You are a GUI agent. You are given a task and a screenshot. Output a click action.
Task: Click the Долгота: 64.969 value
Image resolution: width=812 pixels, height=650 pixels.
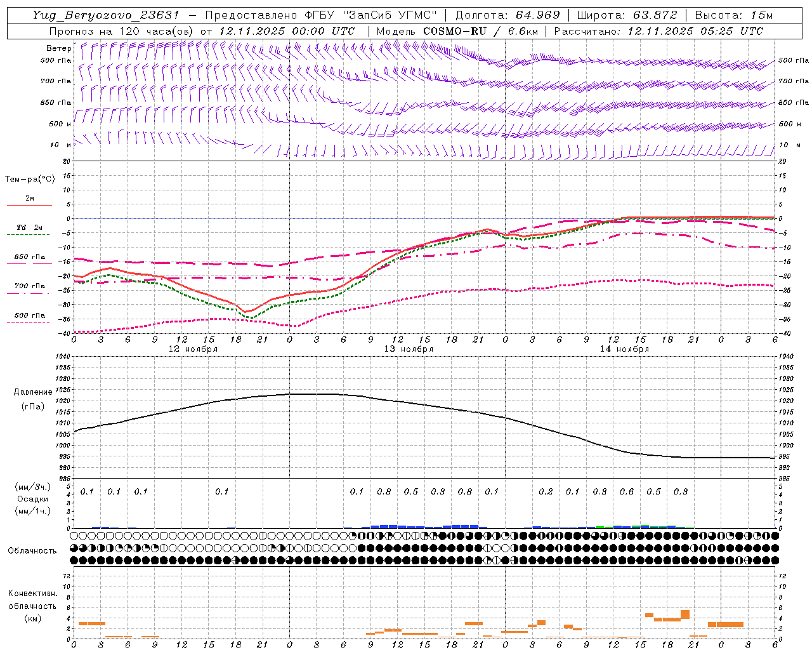pyautogui.click(x=507, y=15)
